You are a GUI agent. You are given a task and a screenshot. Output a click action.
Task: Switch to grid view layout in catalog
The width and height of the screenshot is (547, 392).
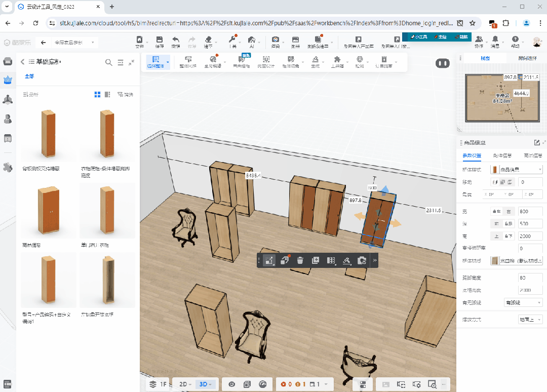click(x=97, y=94)
